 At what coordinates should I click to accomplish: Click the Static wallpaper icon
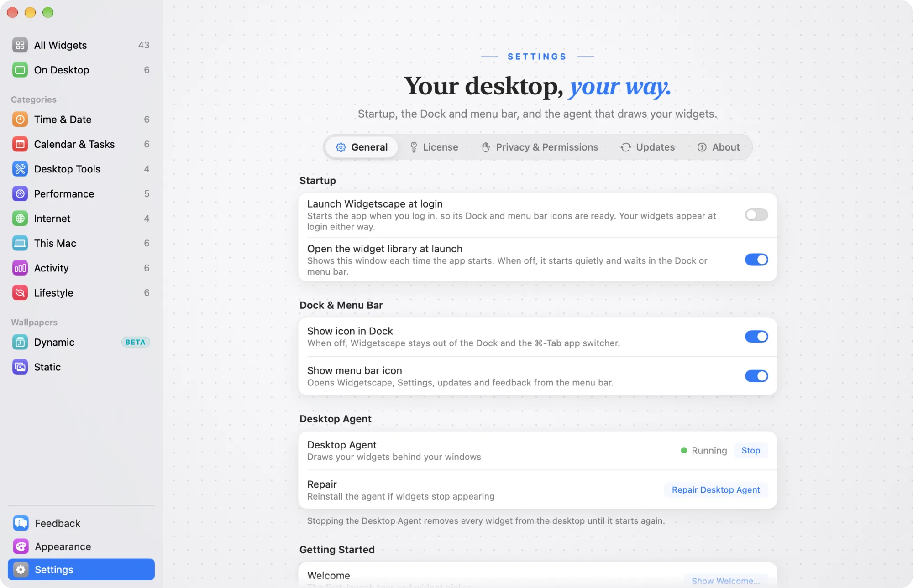click(20, 367)
